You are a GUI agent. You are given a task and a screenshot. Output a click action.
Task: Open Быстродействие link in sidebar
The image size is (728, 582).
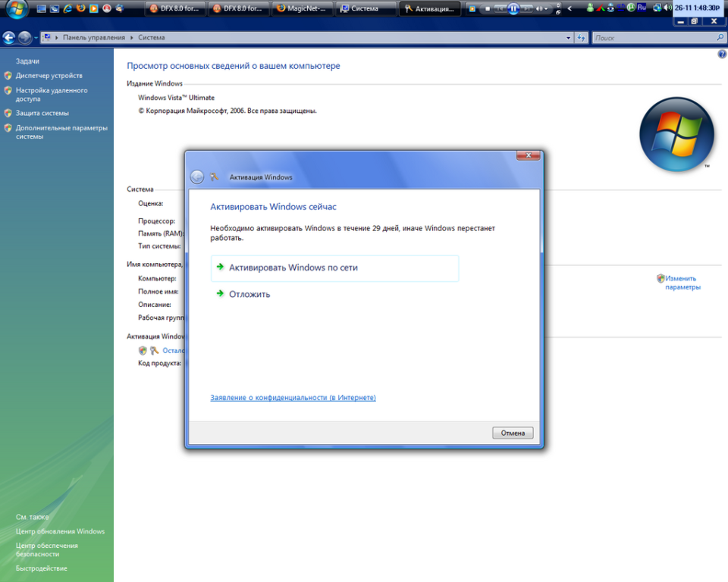[x=41, y=568]
